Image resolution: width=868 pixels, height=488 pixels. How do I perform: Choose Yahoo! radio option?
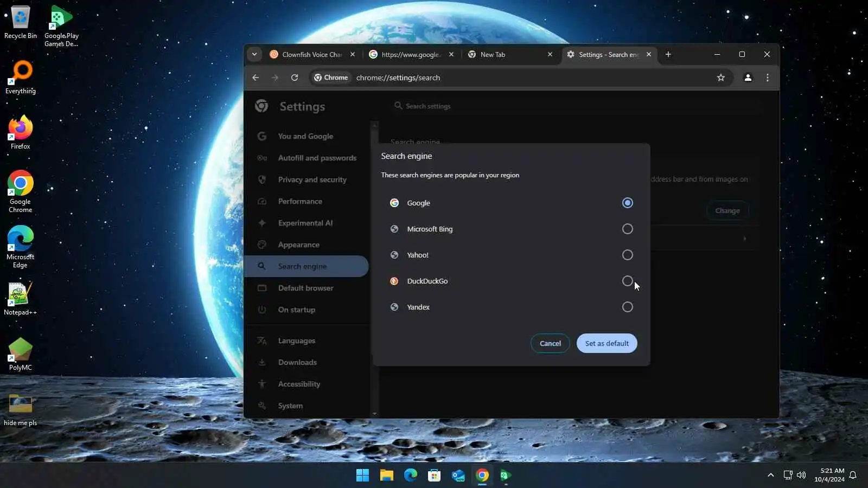coord(627,255)
